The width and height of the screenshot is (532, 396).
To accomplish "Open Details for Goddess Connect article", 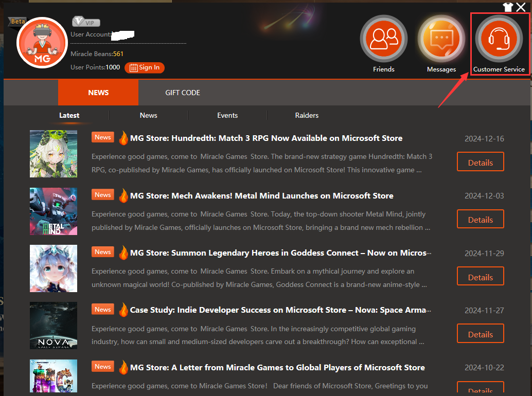I will (480, 277).
